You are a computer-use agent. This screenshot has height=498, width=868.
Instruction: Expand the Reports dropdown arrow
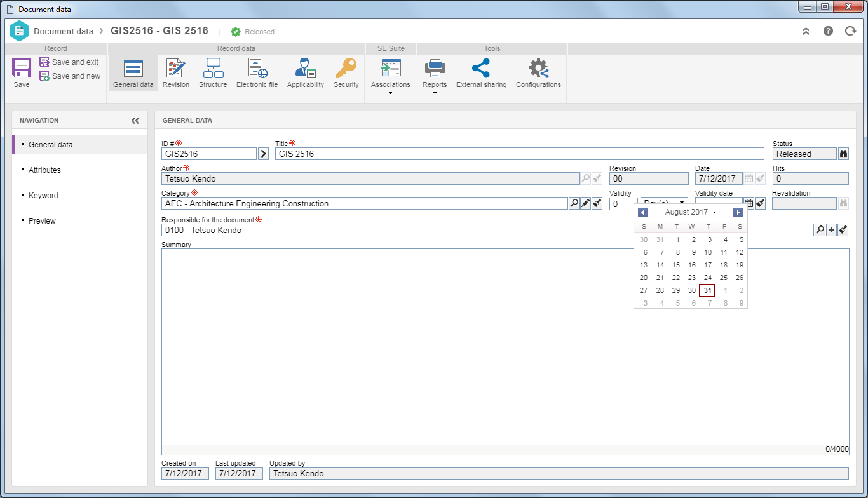(435, 93)
